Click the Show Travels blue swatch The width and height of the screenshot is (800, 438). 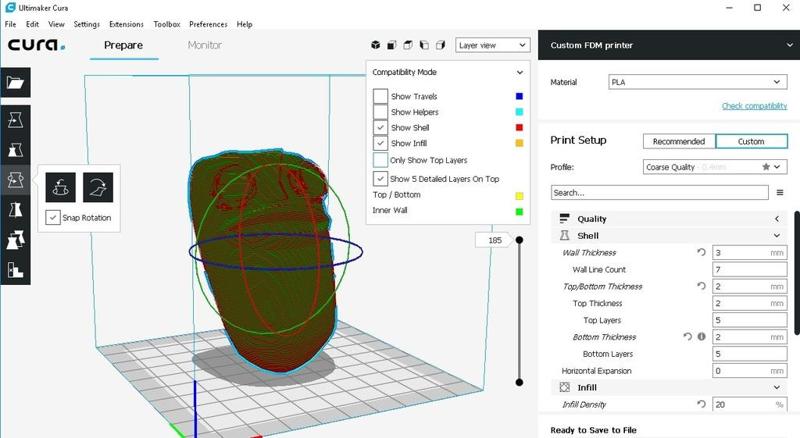[x=519, y=96]
